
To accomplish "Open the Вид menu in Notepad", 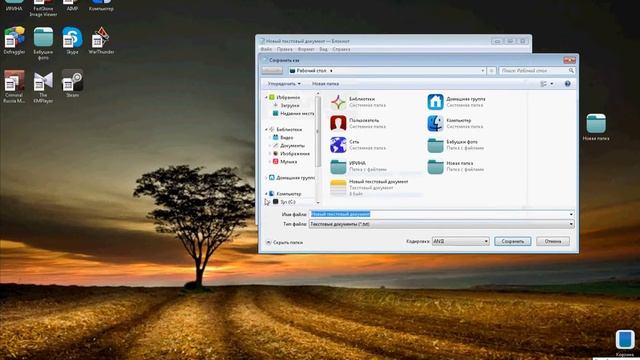I will pyautogui.click(x=323, y=49).
